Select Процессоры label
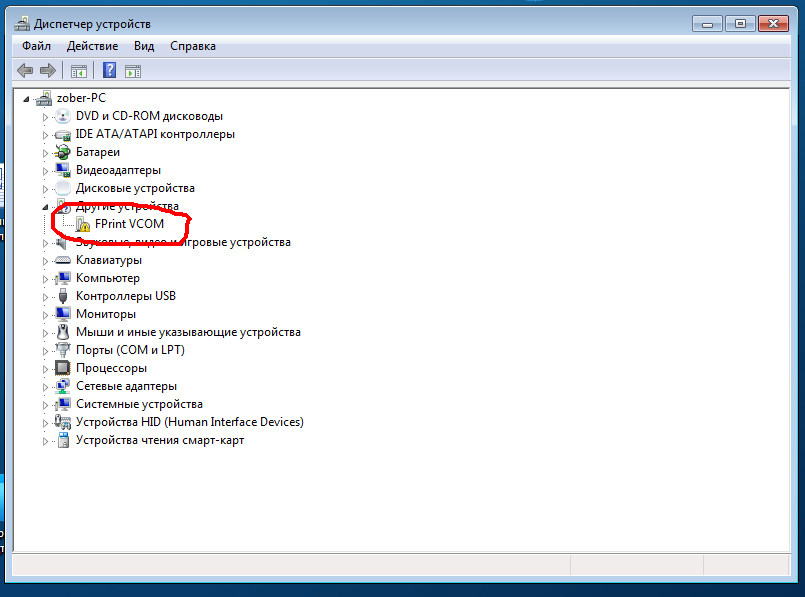This screenshot has width=805, height=597. [x=111, y=368]
